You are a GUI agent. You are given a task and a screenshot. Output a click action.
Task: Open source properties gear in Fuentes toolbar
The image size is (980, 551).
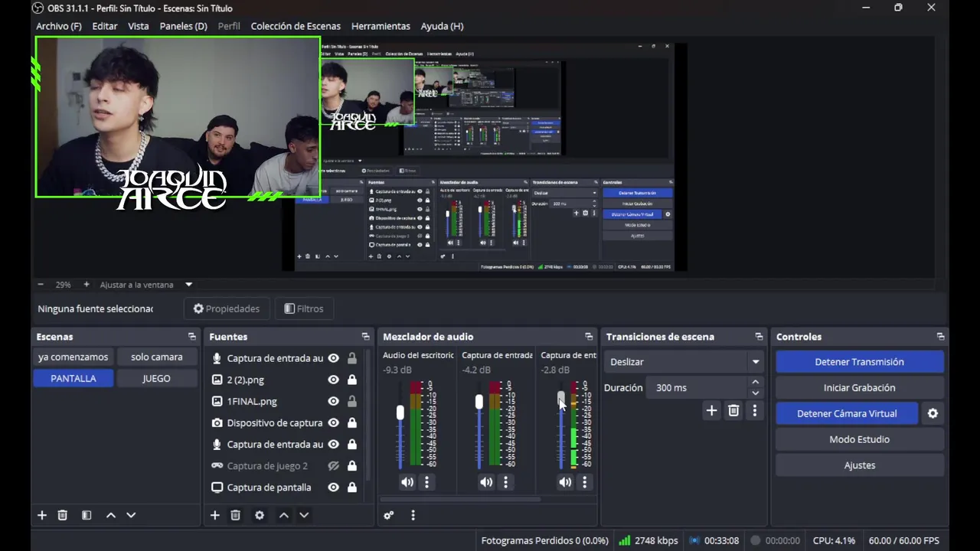tap(260, 515)
